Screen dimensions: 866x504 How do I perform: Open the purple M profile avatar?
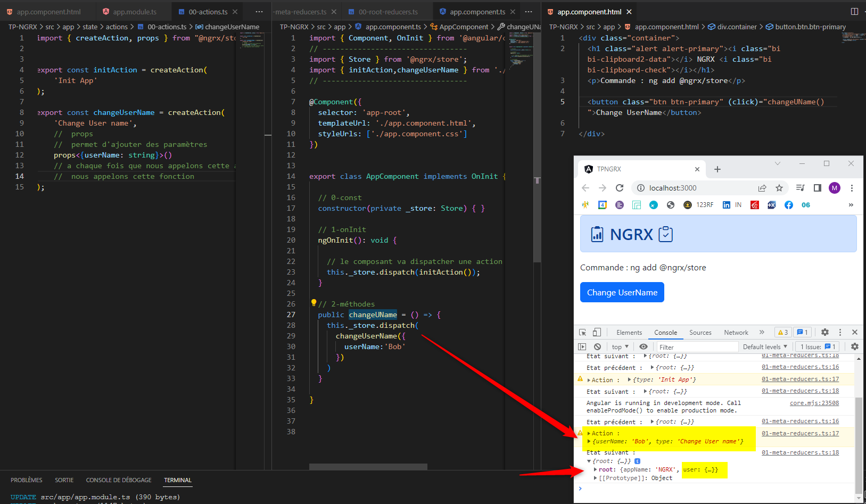pos(835,188)
